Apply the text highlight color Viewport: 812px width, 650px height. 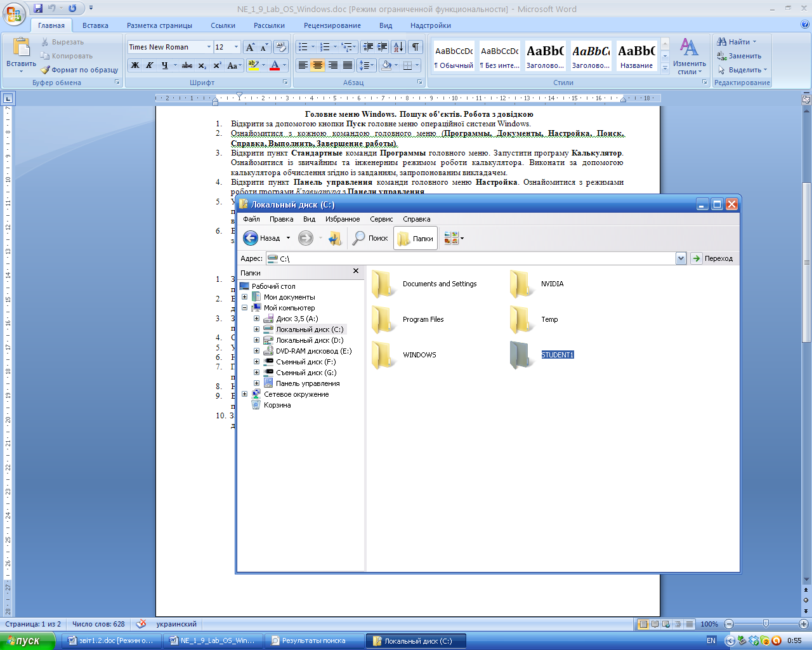coord(253,65)
